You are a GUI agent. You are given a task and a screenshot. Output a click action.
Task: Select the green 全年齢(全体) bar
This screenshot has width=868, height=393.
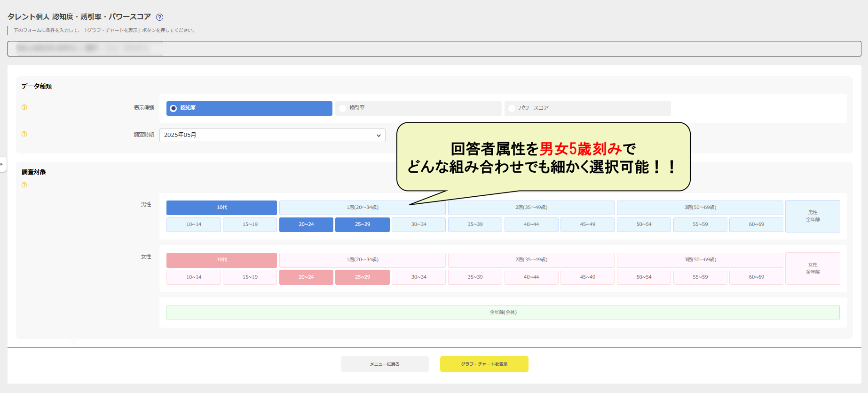click(503, 313)
